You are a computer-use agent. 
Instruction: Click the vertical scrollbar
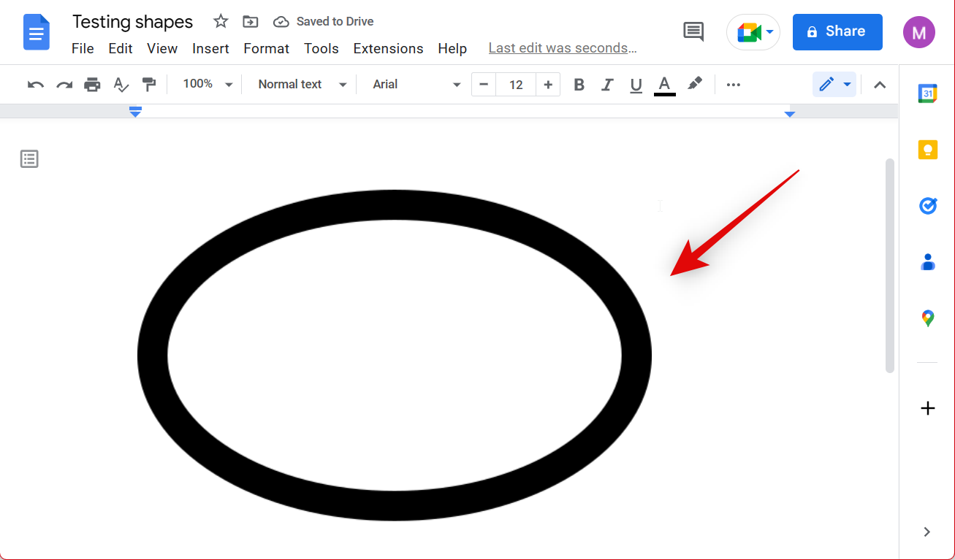point(889,266)
